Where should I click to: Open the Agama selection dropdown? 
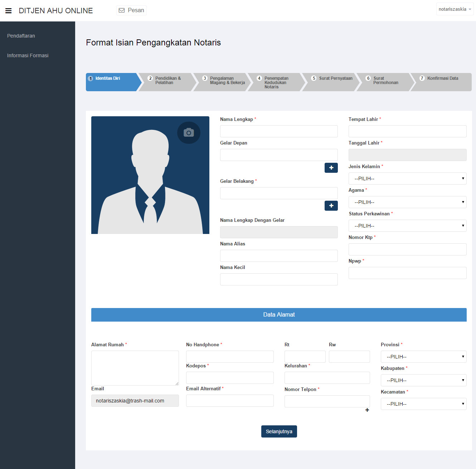407,202
